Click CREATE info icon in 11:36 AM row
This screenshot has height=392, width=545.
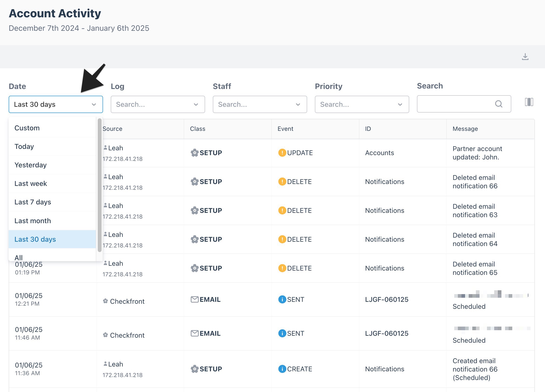point(282,369)
